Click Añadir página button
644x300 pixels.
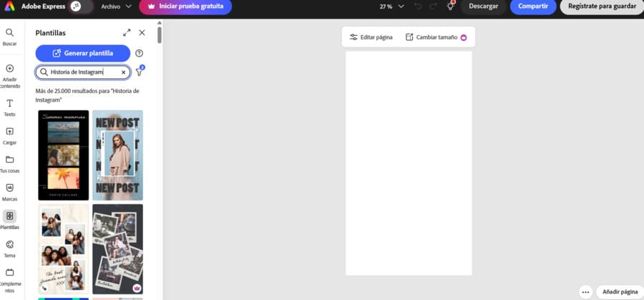click(620, 292)
